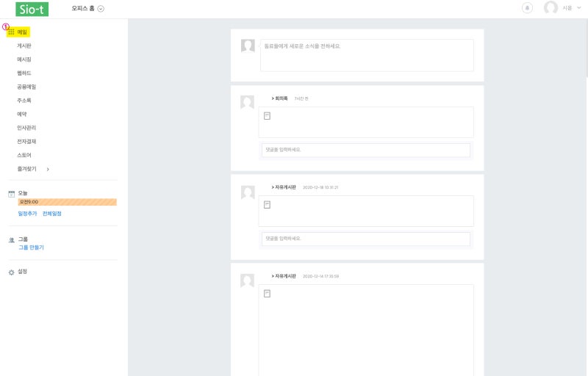The image size is (588, 376).
Task: Open 설정 via the gear icon
Action: (x=12, y=272)
